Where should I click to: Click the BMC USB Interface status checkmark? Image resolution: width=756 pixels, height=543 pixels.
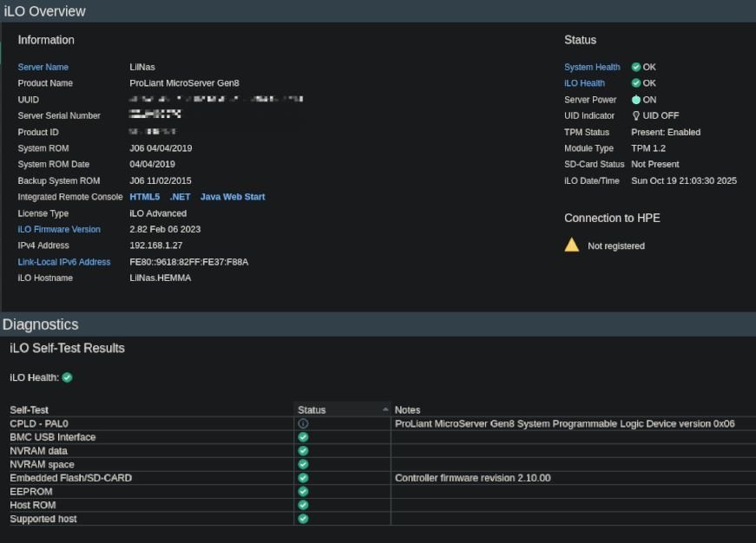[x=303, y=437]
